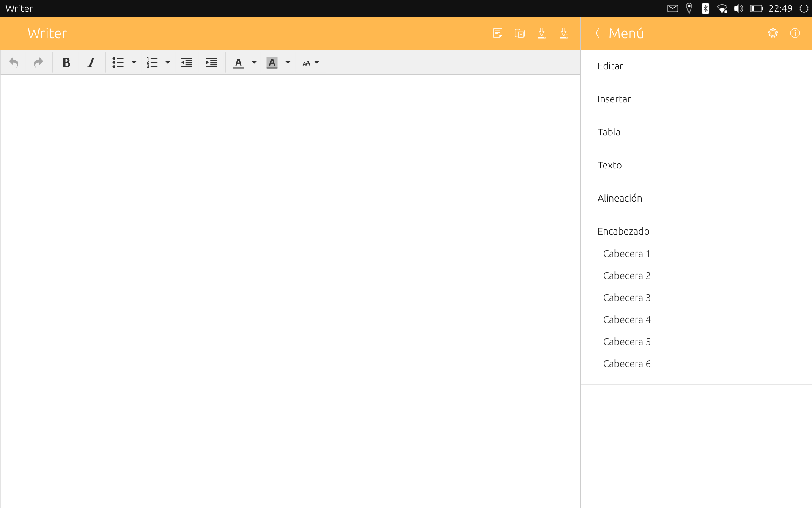This screenshot has height=508, width=812.
Task: Undo the last action
Action: [14, 63]
